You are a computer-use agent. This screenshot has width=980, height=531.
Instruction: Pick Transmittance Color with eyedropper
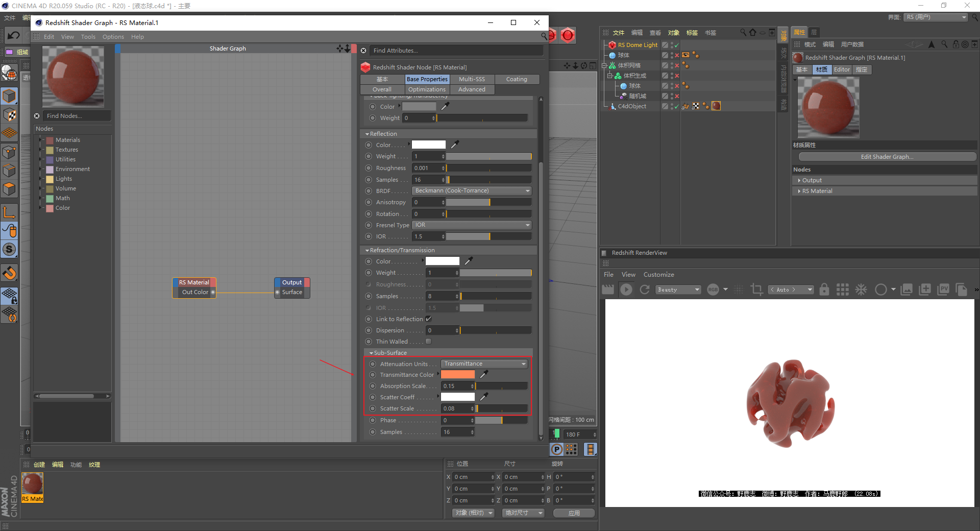point(484,374)
